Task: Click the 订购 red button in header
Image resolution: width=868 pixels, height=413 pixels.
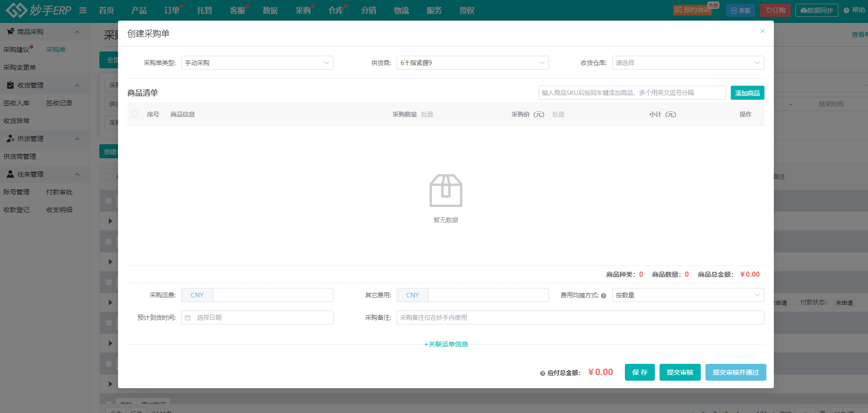Action: point(775,10)
